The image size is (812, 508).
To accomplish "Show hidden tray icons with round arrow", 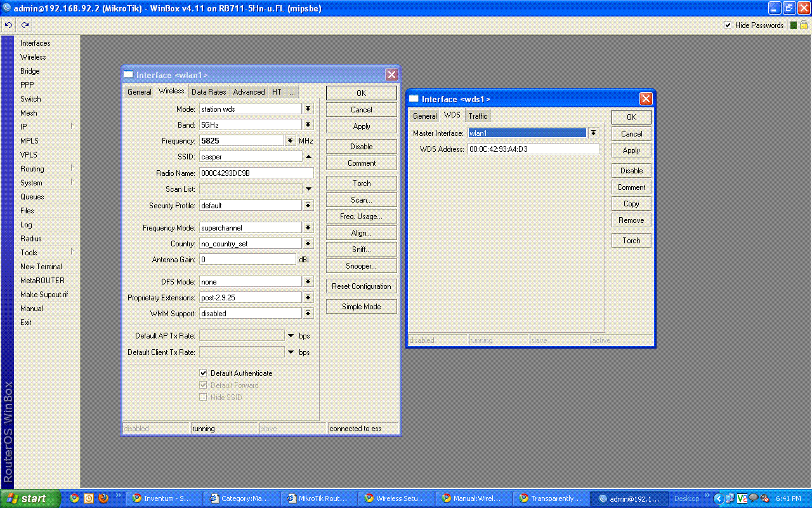I will coord(719,498).
